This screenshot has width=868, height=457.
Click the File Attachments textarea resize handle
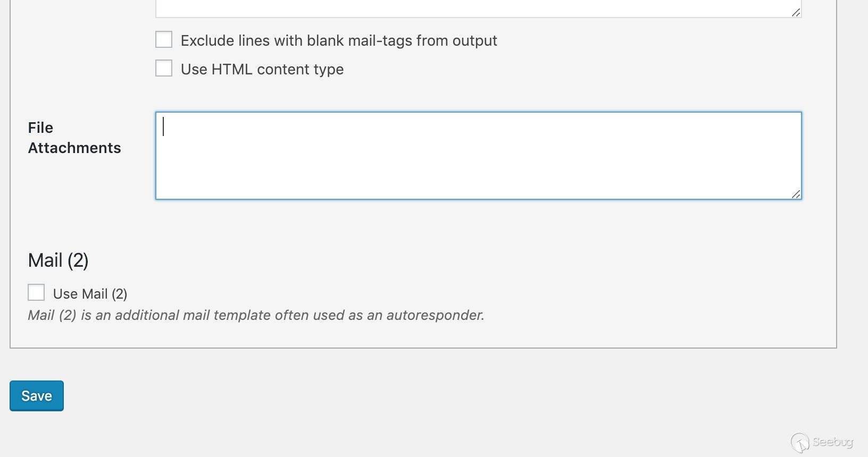[796, 194]
